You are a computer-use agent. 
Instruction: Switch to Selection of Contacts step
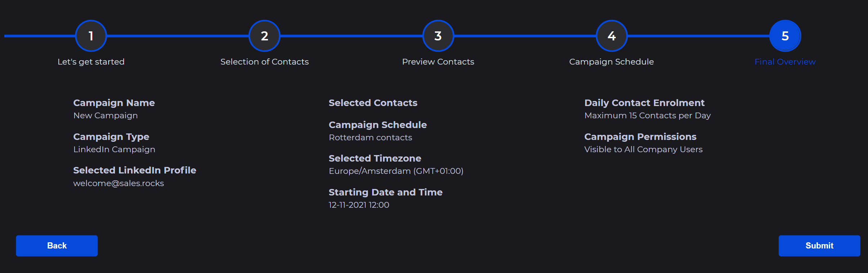coord(264,62)
